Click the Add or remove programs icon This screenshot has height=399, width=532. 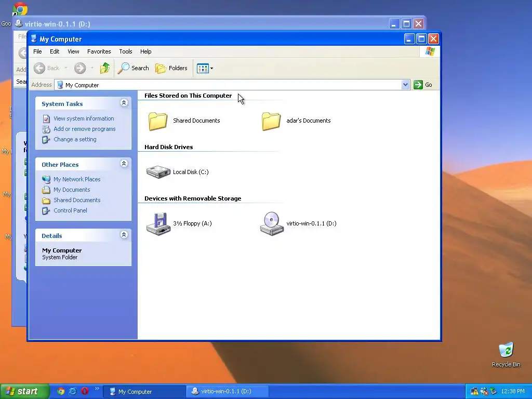pyautogui.click(x=46, y=129)
